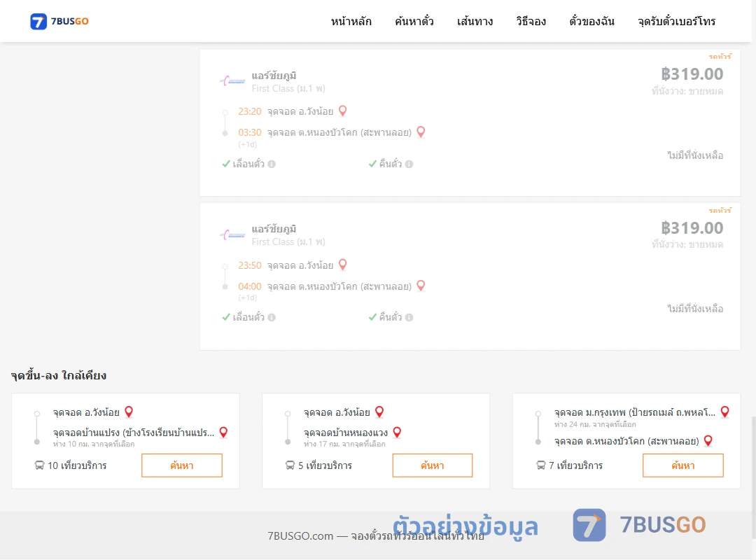Click จุดขึ้น-ลง ใกล้เคียง heading
The image size is (756, 560).
[59, 375]
